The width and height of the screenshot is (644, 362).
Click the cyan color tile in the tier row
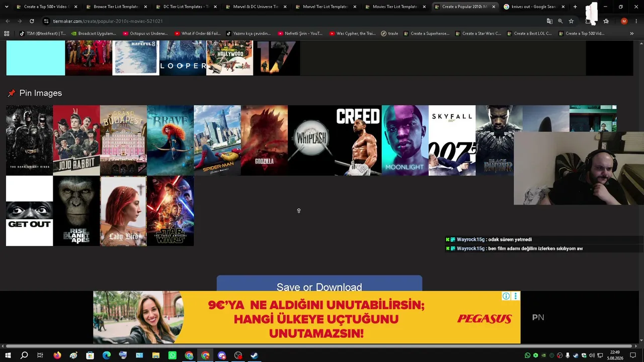click(x=36, y=58)
